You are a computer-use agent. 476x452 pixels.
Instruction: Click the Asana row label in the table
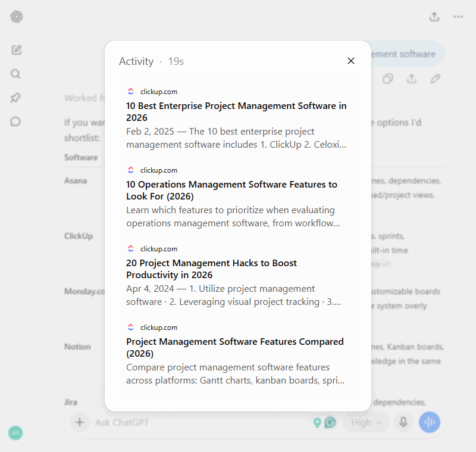(x=76, y=180)
